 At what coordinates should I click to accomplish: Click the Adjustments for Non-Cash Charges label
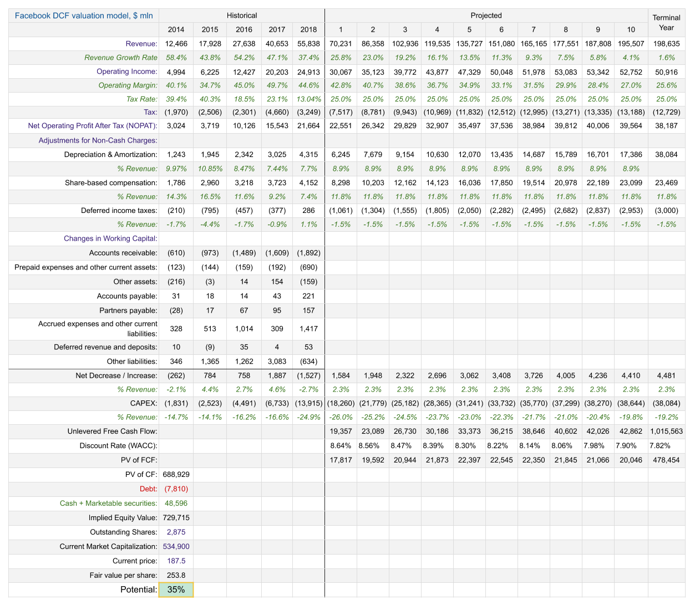(x=98, y=140)
